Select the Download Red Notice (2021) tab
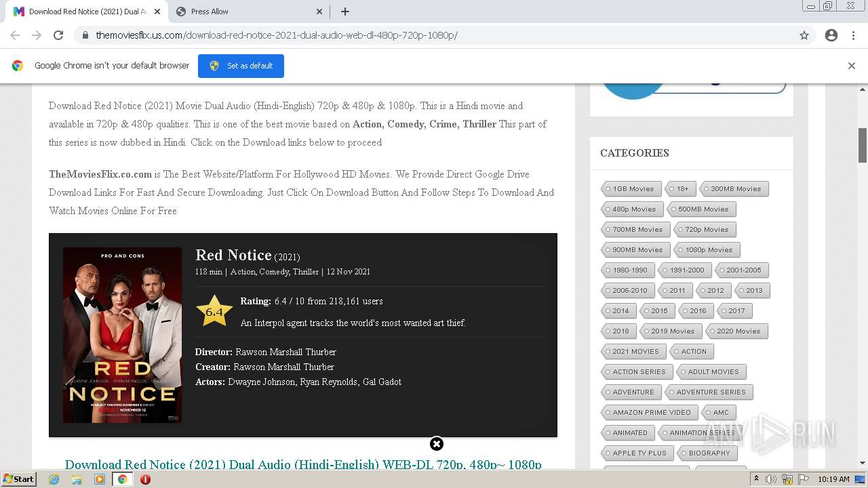This screenshot has height=488, width=868. [x=87, y=12]
